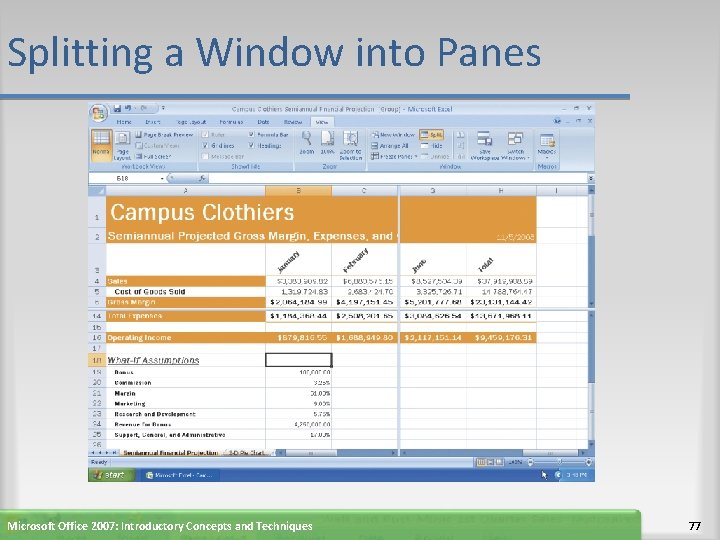The height and width of the screenshot is (540, 720).
Task: Click first-sheet tab navigation arrow
Action: pos(93,453)
